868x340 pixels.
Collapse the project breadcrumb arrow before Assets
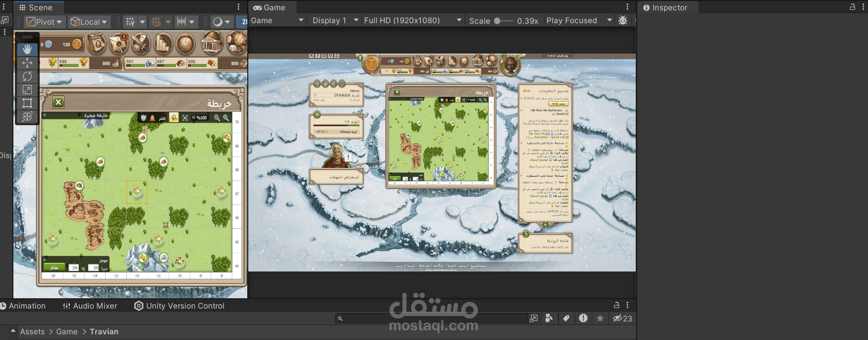[x=13, y=331]
